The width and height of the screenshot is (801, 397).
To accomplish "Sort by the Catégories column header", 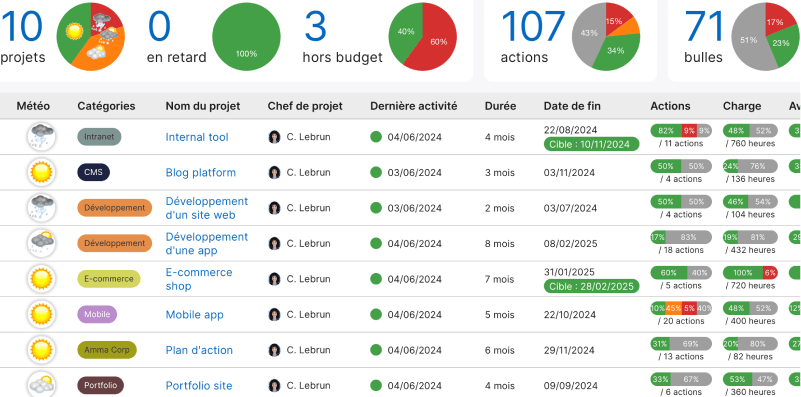I will coord(106,106).
